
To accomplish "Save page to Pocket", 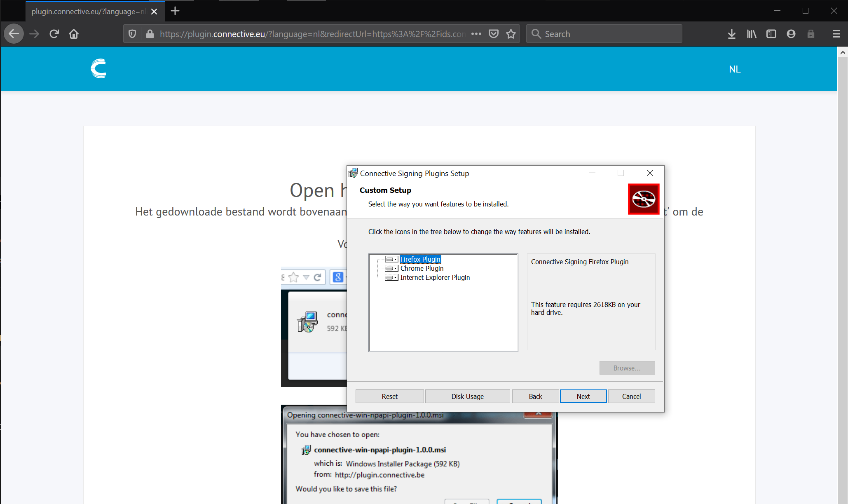I will (x=494, y=34).
